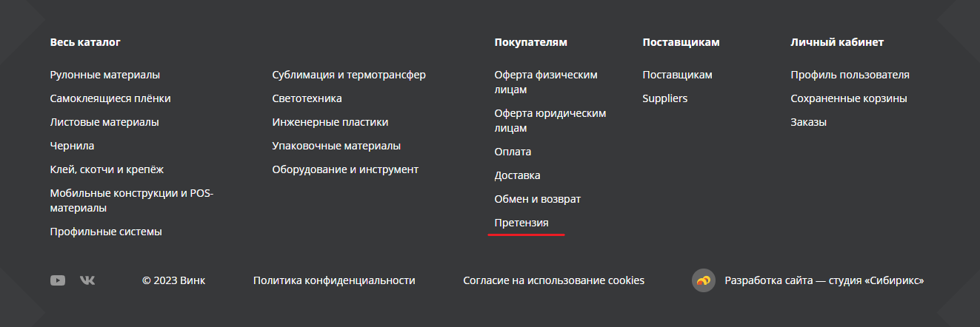Open Сохраненные корзины in личный кабинет
Screen dimensions: 980x327
pos(849,98)
